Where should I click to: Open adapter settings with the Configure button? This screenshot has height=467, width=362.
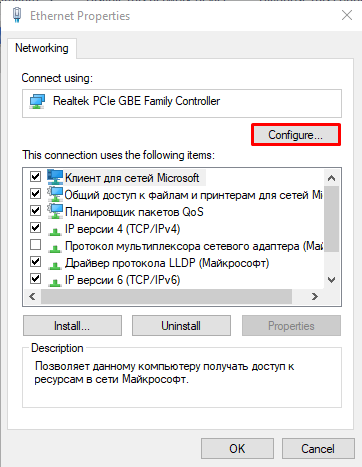[x=296, y=135]
